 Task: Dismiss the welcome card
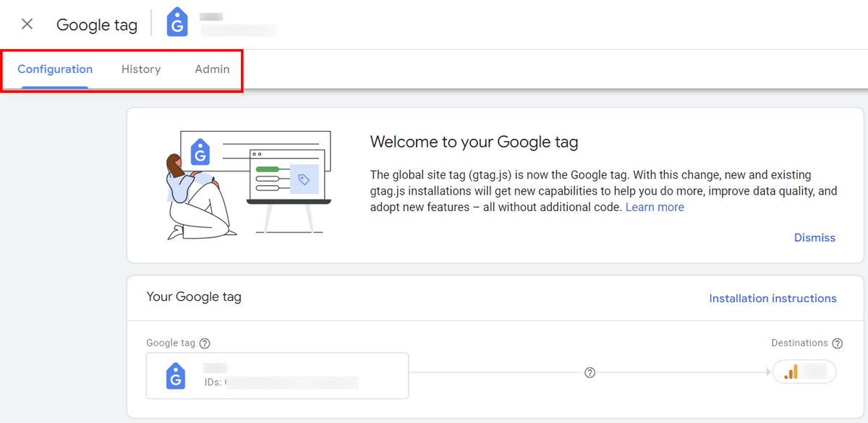[x=814, y=237]
